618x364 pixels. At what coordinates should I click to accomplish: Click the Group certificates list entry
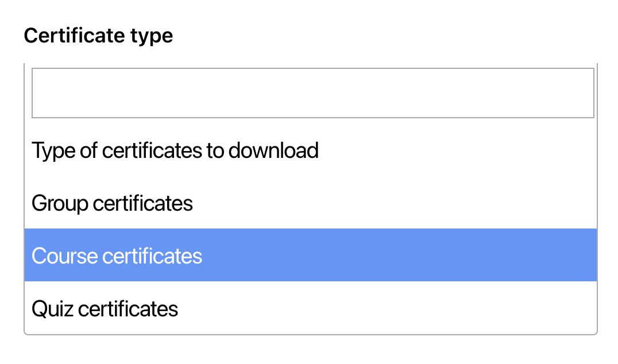coord(113,203)
